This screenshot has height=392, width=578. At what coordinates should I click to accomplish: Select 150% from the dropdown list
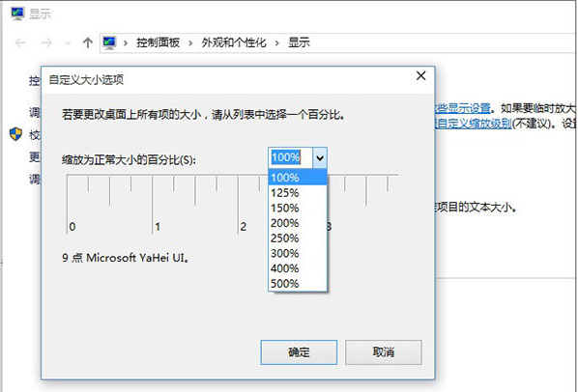click(298, 208)
